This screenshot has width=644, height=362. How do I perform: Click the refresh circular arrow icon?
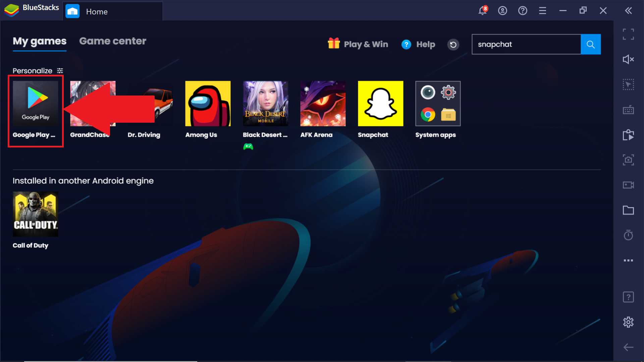(453, 44)
